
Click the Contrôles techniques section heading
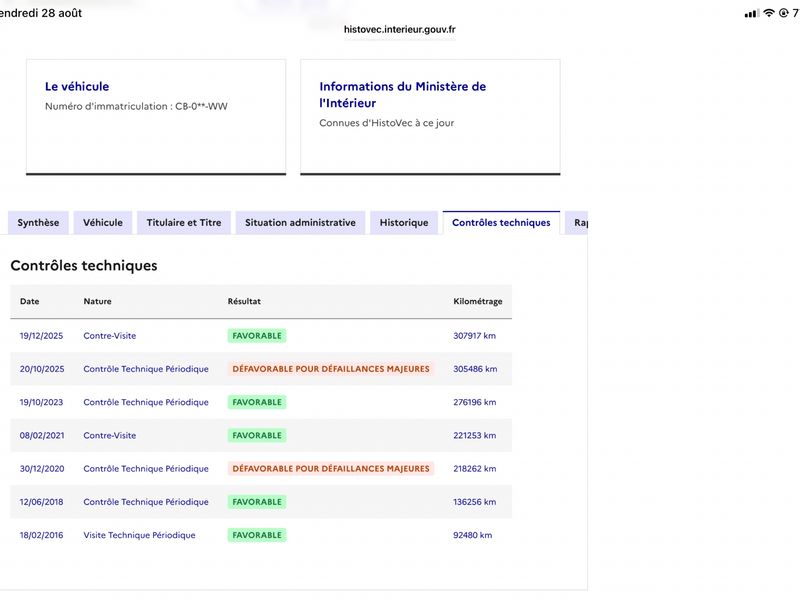point(84,265)
